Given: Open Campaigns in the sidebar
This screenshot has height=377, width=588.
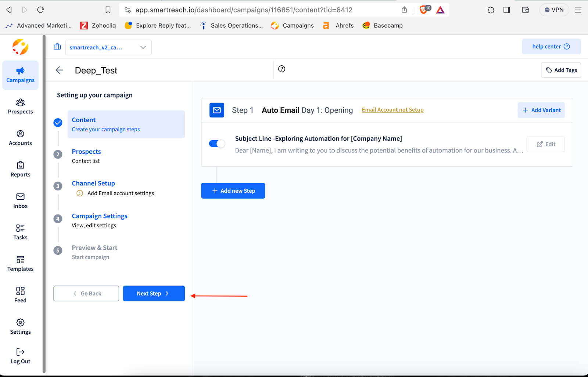Looking at the screenshot, I should 20,75.
